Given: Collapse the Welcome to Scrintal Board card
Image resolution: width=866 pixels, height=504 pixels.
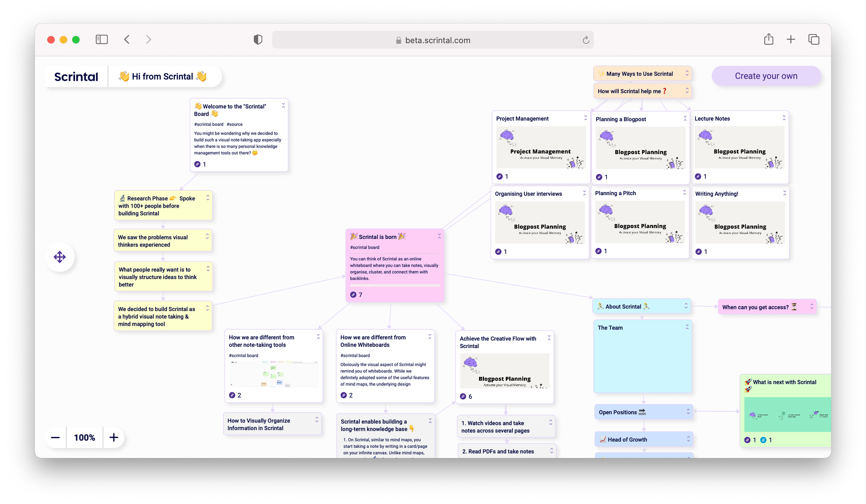Looking at the screenshot, I should pos(284,106).
